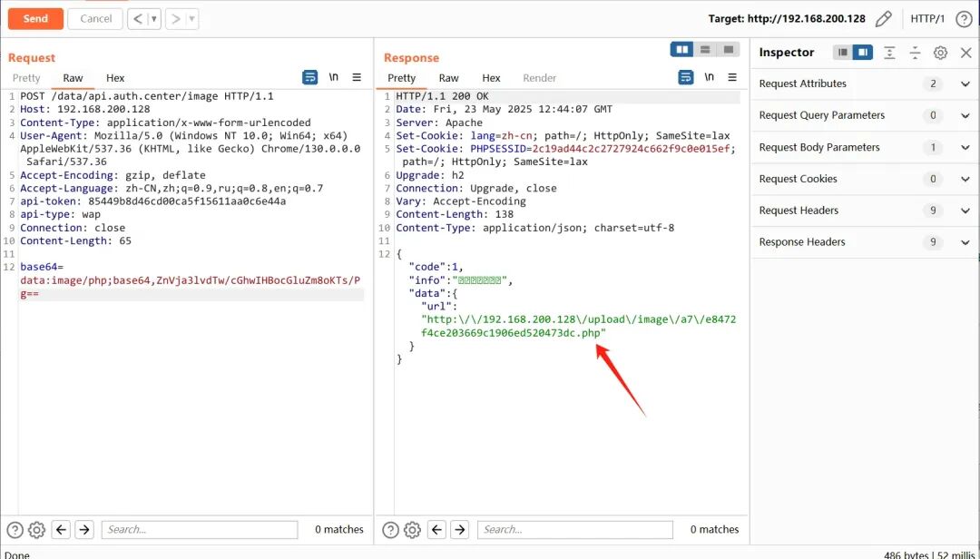The height and width of the screenshot is (559, 980).
Task: Switch Request view to Pretty tab
Action: (26, 78)
